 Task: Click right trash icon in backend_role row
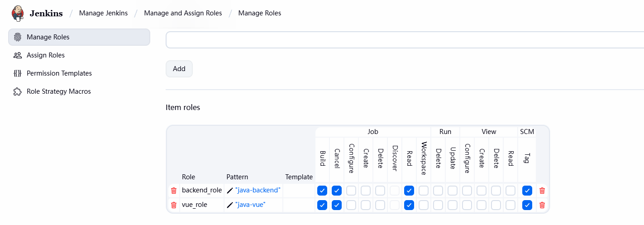[x=542, y=191]
